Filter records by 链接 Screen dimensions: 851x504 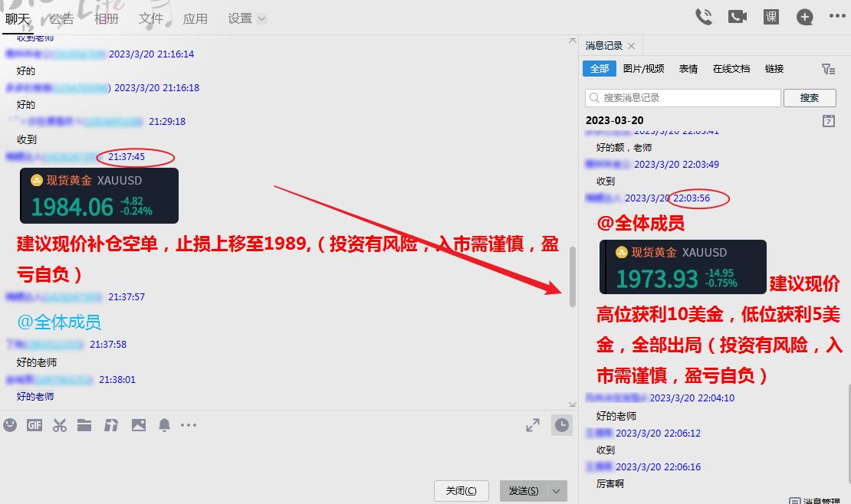(x=774, y=69)
